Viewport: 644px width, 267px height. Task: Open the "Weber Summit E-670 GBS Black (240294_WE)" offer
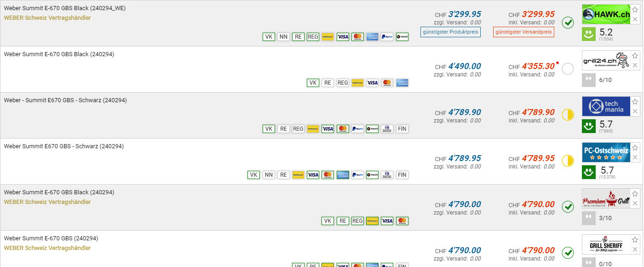point(65,8)
